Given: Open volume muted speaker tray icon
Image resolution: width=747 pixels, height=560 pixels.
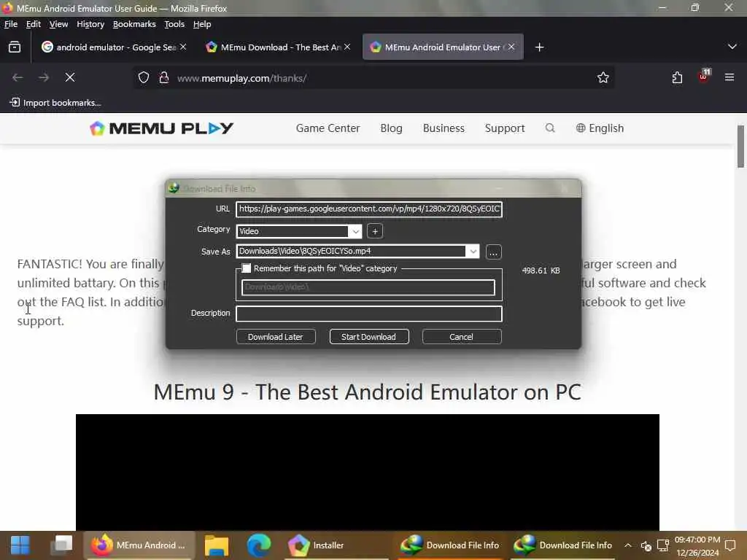Looking at the screenshot, I should [x=646, y=545].
